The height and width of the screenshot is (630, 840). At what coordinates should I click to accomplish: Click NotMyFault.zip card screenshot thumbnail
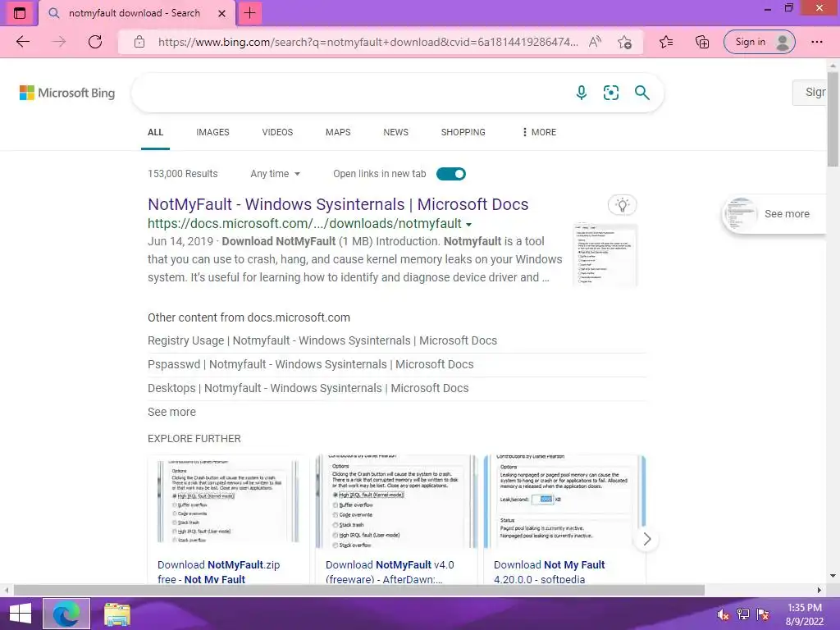tap(228, 501)
